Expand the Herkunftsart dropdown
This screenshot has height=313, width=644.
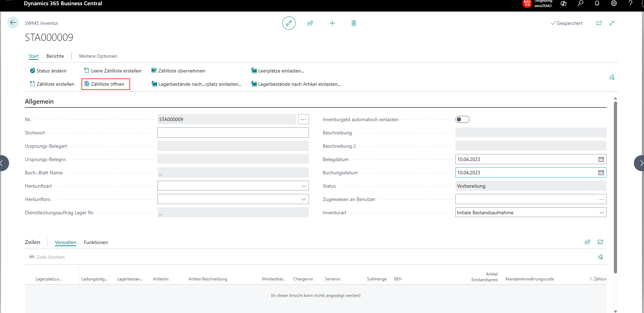click(304, 186)
